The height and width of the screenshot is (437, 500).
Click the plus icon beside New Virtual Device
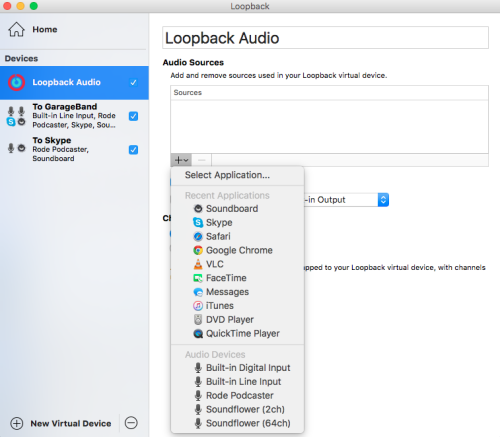coord(17,423)
